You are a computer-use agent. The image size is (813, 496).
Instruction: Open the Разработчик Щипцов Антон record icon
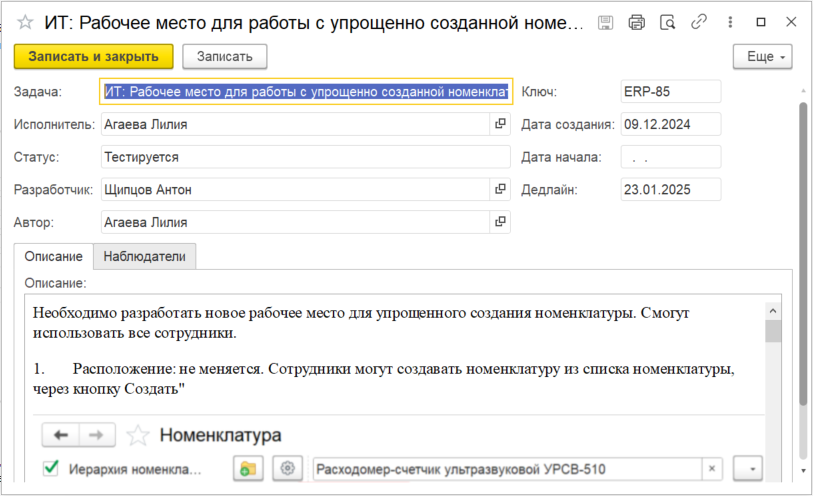point(500,189)
